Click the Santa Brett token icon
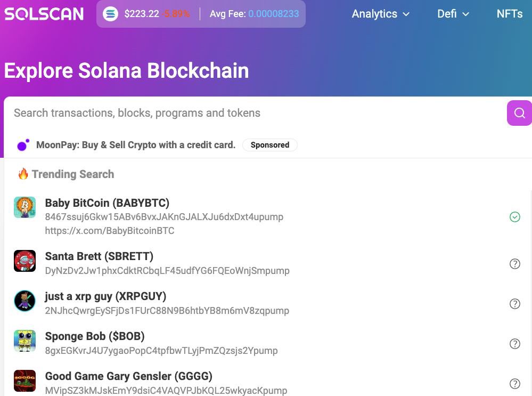The height and width of the screenshot is (396, 532). [25, 261]
